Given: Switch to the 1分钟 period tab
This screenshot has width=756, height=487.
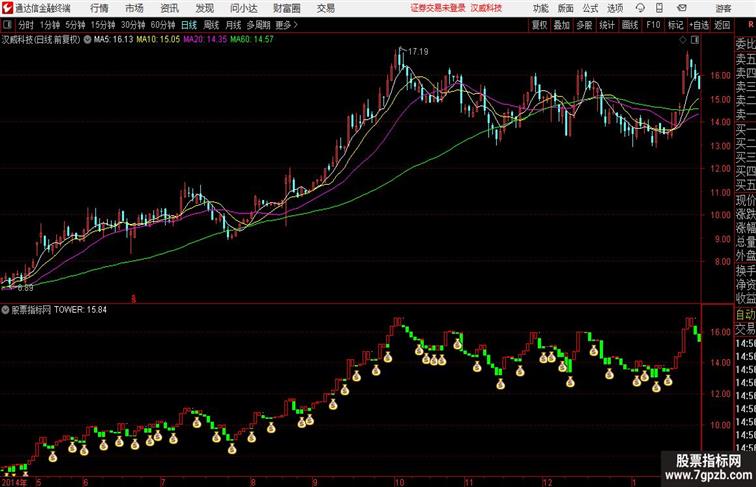Looking at the screenshot, I should pyautogui.click(x=50, y=25).
